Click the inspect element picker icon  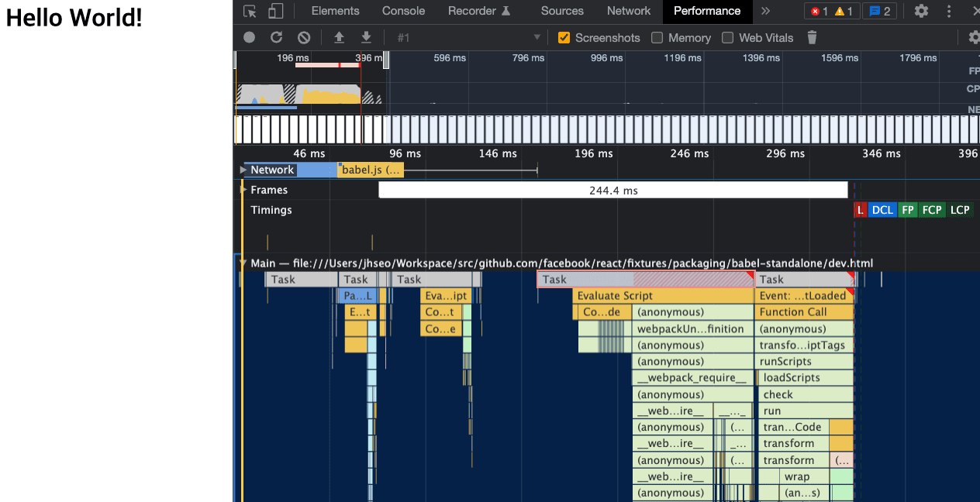click(250, 11)
